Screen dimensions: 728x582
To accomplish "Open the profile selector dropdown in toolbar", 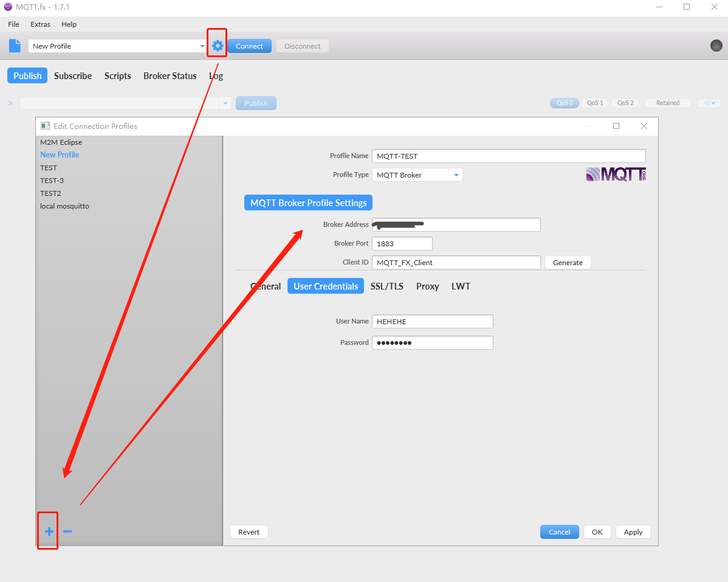I will [x=202, y=46].
